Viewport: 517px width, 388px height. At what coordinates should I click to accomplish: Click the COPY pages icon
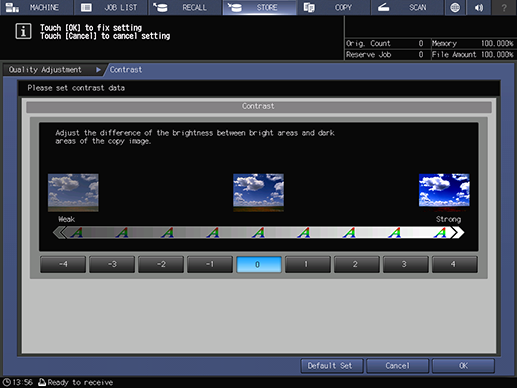(309, 7)
